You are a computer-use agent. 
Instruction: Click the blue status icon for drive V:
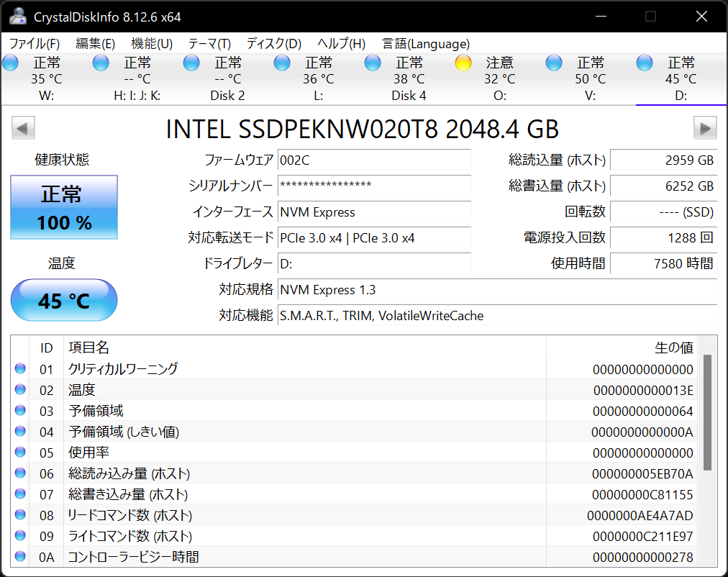tap(554, 63)
